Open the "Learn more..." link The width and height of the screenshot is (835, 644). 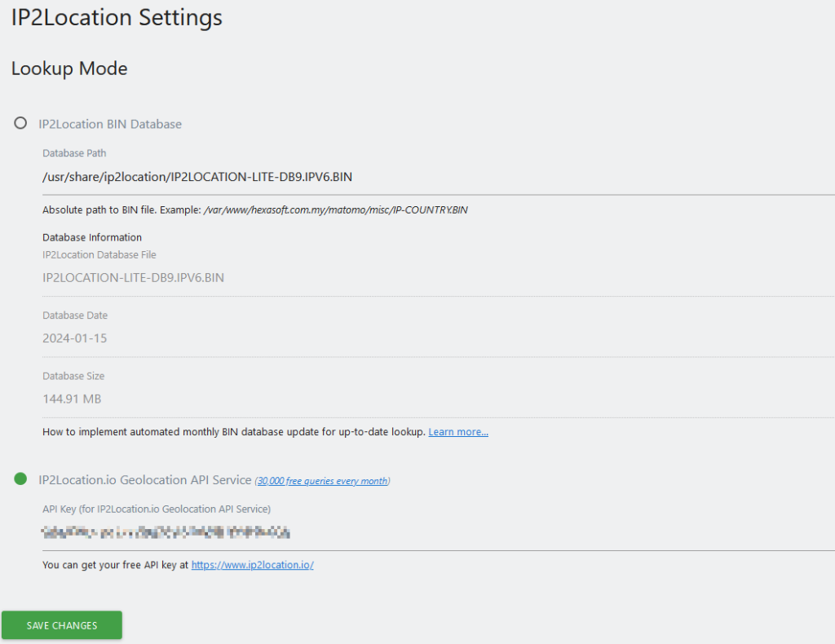(458, 432)
